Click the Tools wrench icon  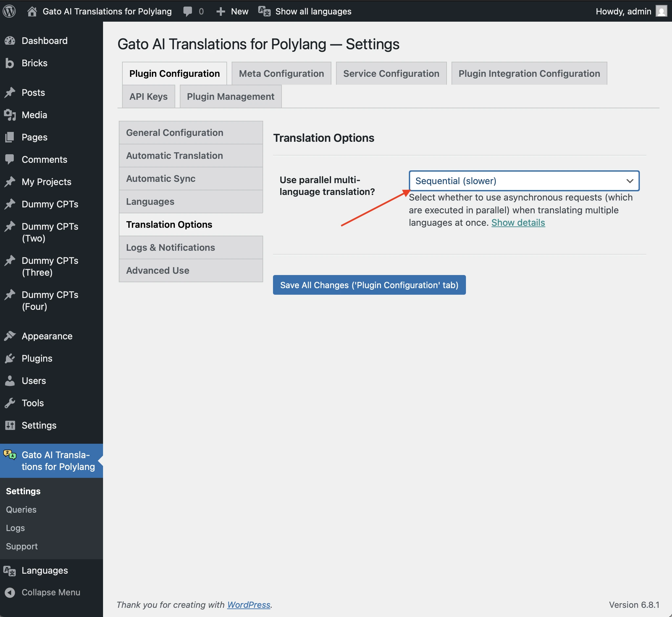tap(10, 403)
